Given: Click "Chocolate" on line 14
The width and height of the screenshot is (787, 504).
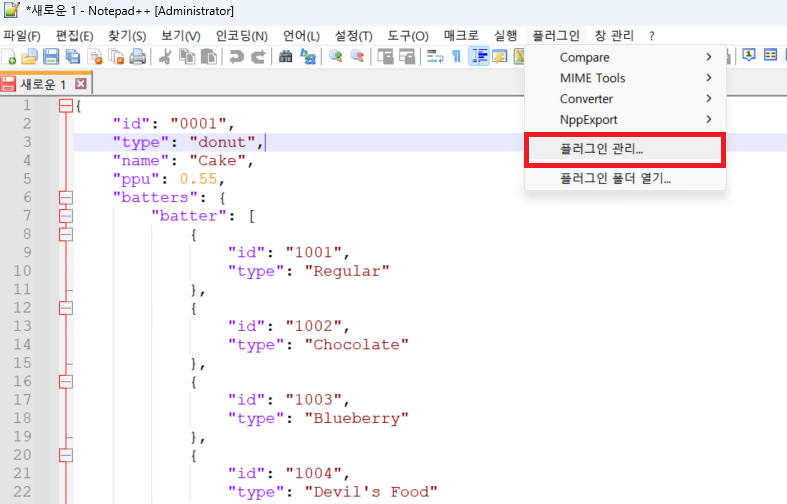Looking at the screenshot, I should point(356,345).
